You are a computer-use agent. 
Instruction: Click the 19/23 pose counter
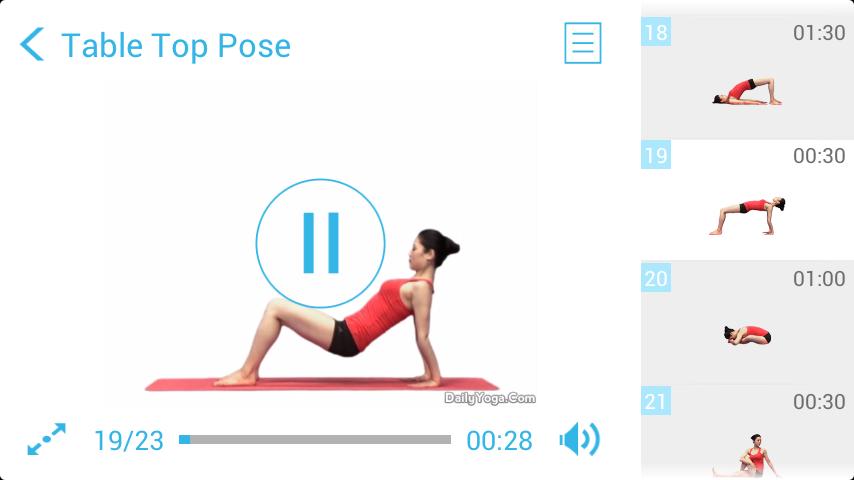coord(129,440)
